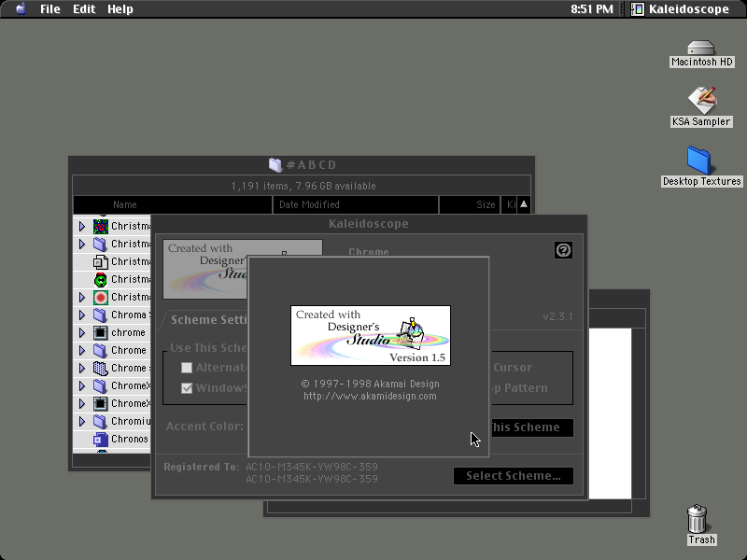Viewport: 747px width, 560px height.
Task: Click the 'Registered To:' label
Action: pos(202,467)
